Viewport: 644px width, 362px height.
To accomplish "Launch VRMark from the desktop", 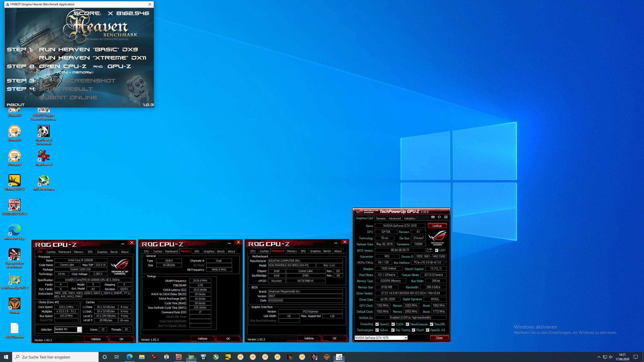I will (14, 306).
